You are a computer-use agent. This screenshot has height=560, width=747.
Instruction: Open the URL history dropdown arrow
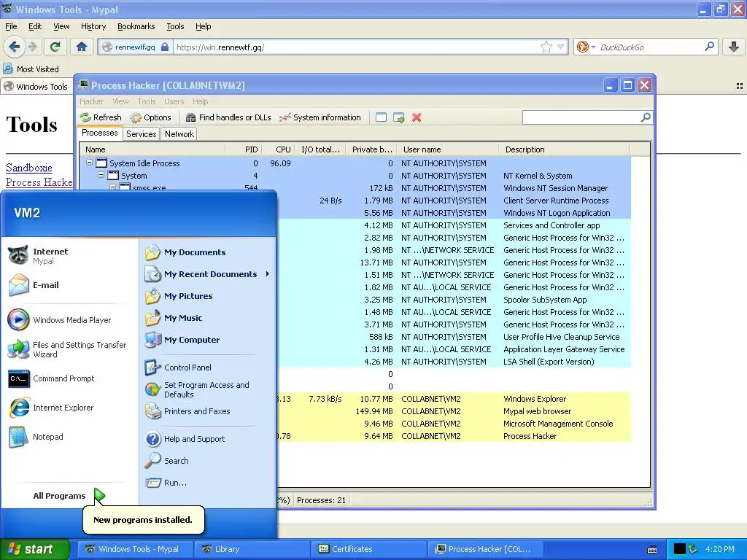click(561, 47)
